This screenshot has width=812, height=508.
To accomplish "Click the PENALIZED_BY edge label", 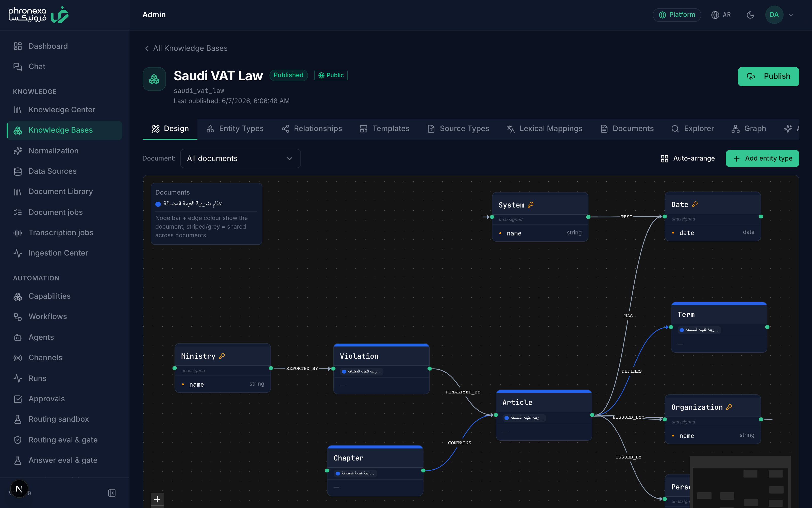I will point(463,392).
